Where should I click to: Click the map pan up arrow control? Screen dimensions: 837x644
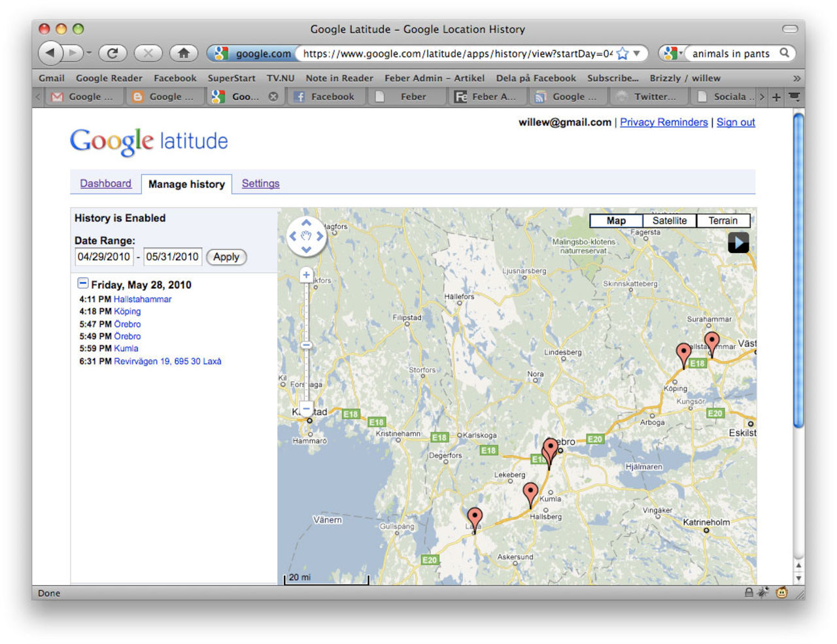click(x=306, y=224)
